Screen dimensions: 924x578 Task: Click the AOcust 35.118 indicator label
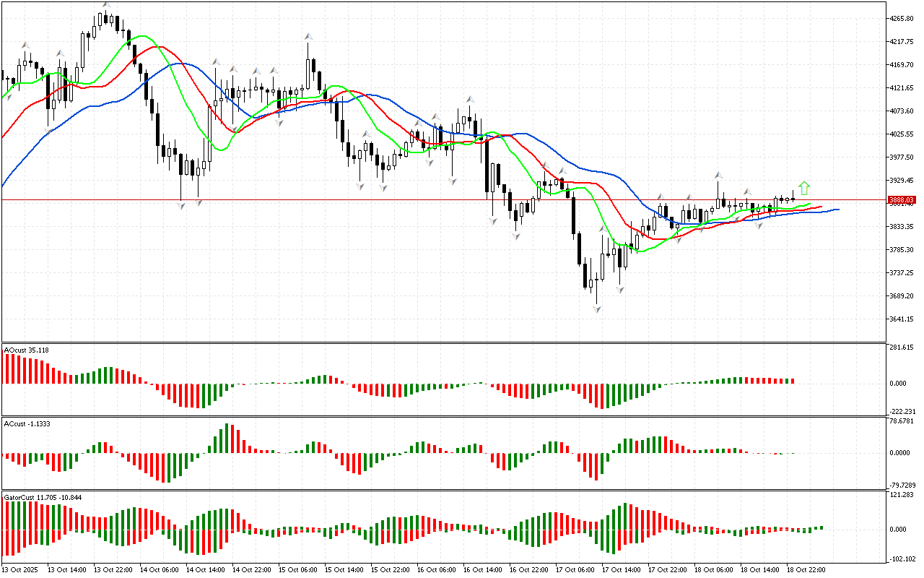point(27,350)
